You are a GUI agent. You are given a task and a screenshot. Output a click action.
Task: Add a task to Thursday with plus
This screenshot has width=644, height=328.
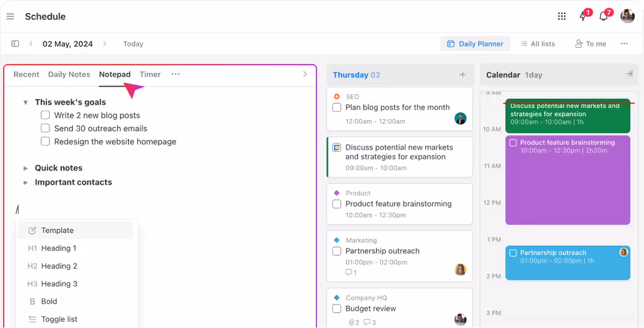[463, 75]
